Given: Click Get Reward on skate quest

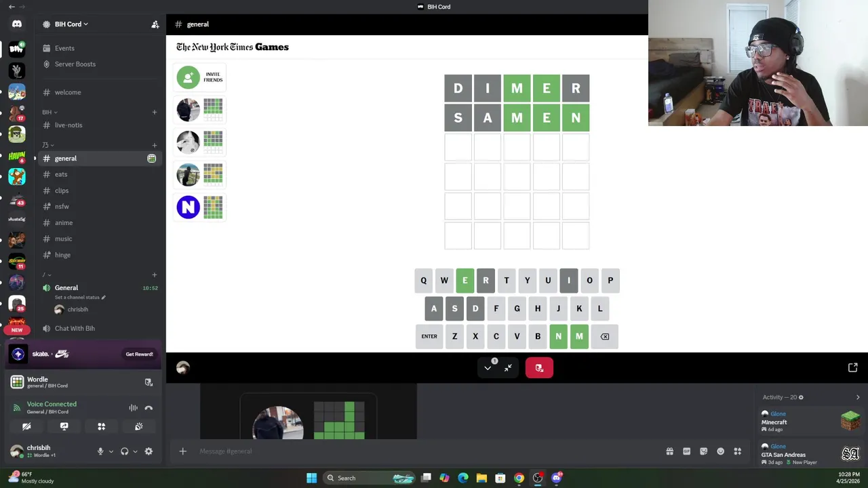Looking at the screenshot, I should pyautogui.click(x=139, y=354).
